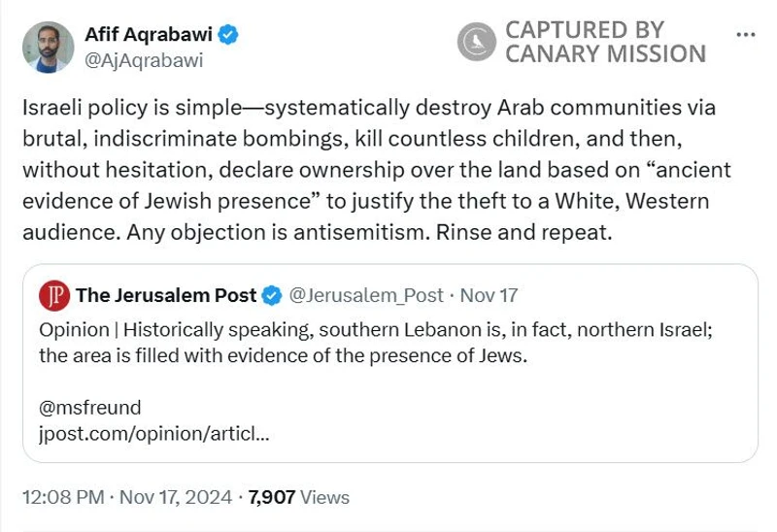
Task: Click the 12:08 PM tweet timestamp
Action: click(x=63, y=497)
